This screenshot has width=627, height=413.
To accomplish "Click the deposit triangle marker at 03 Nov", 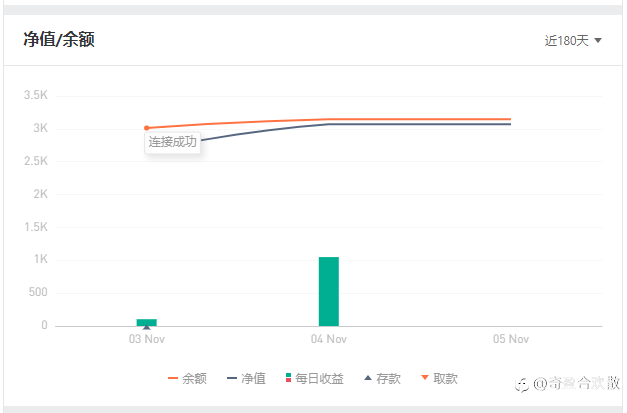I will click(147, 326).
